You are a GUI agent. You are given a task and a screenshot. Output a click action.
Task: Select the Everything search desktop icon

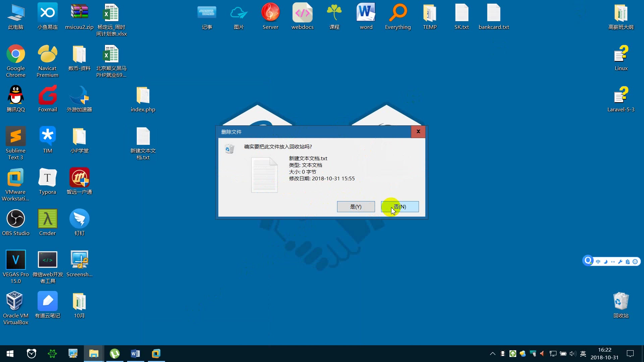pos(398,13)
